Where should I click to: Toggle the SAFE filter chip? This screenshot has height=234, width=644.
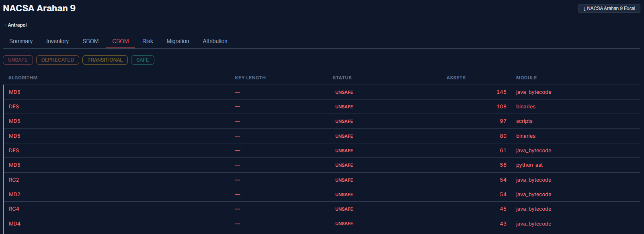(x=142, y=60)
